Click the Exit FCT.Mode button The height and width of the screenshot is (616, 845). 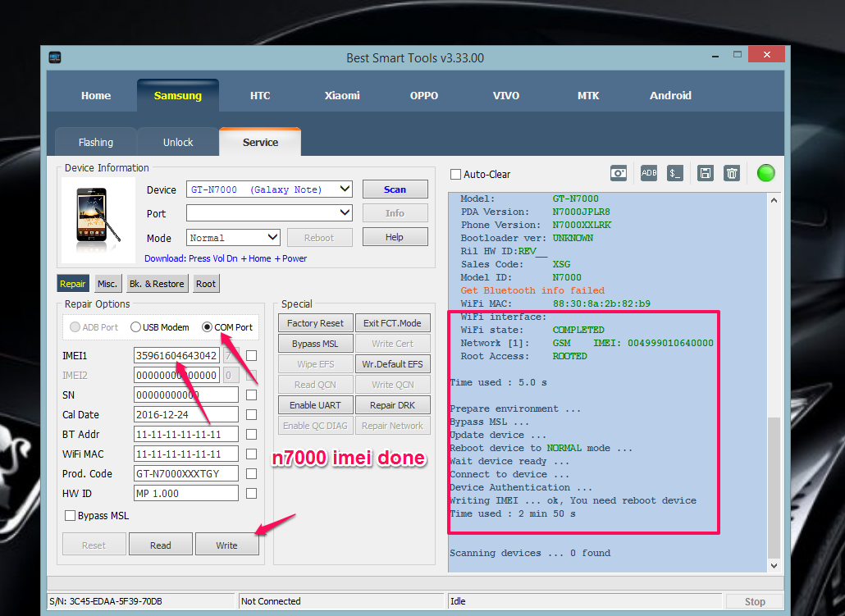392,323
